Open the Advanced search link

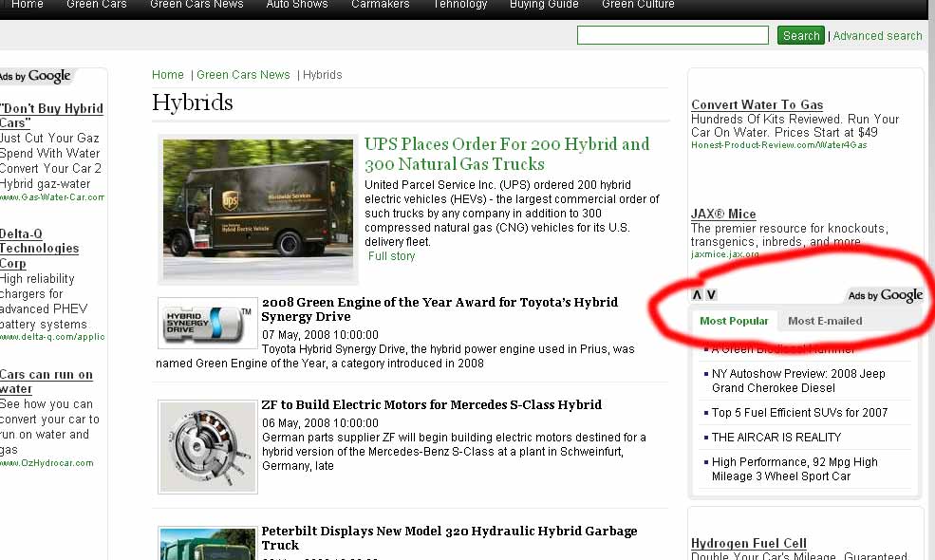(x=877, y=36)
